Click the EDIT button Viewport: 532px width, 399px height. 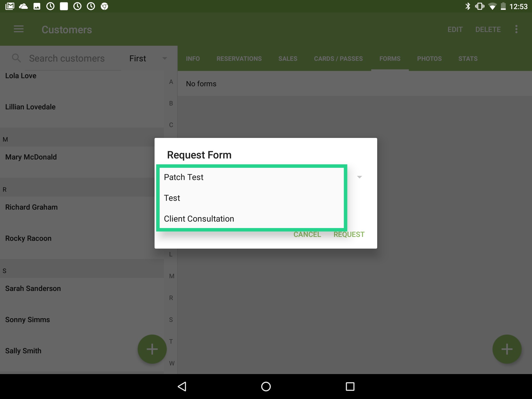tap(455, 29)
